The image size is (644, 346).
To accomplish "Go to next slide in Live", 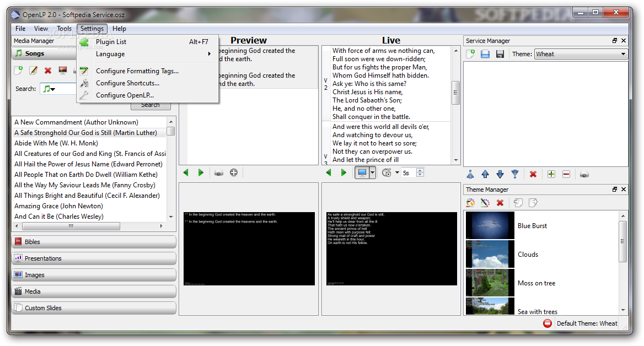I will tap(344, 173).
